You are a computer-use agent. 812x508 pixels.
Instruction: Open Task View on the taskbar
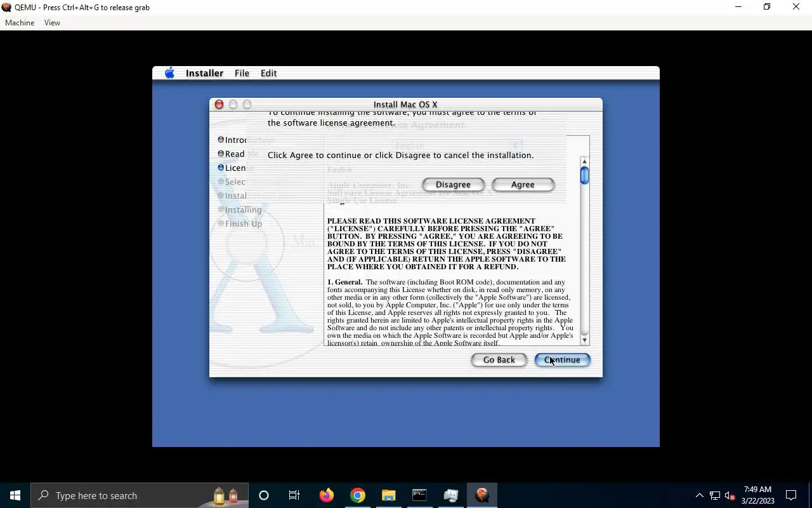(294, 495)
